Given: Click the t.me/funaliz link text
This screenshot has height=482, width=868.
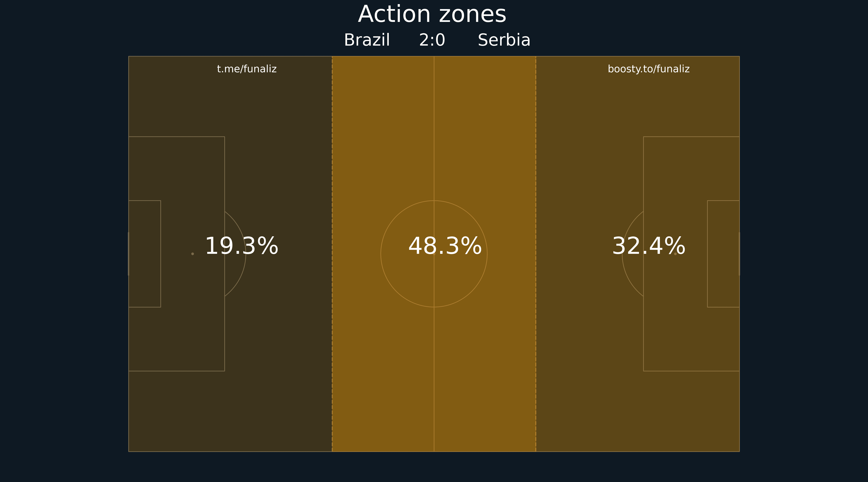Looking at the screenshot, I should pyautogui.click(x=247, y=69).
